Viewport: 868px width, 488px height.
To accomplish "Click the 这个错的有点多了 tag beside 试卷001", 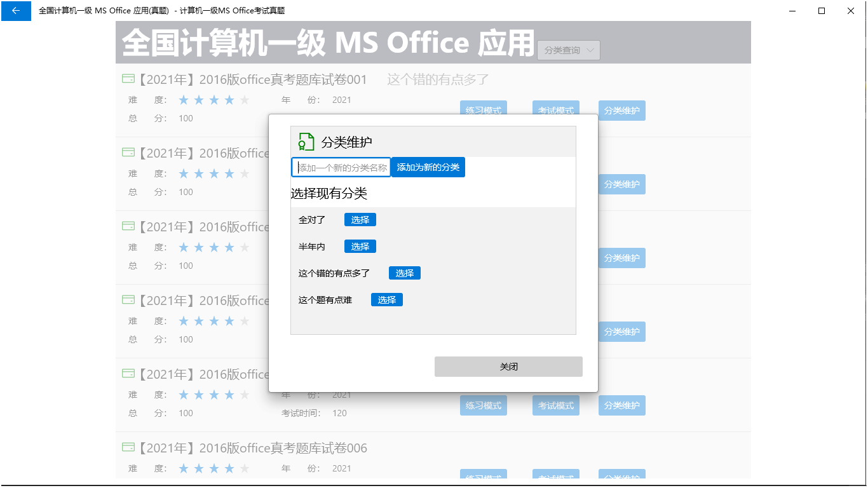I will point(438,79).
